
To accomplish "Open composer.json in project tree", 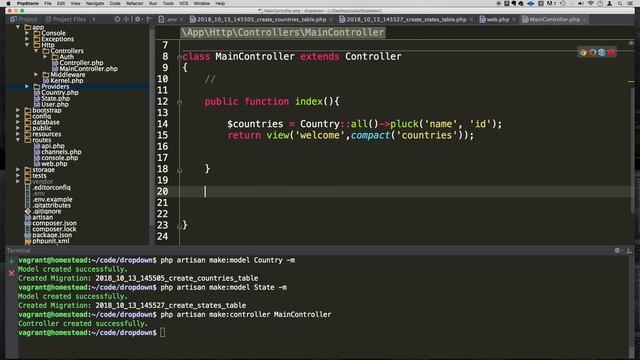I will coord(54,223).
